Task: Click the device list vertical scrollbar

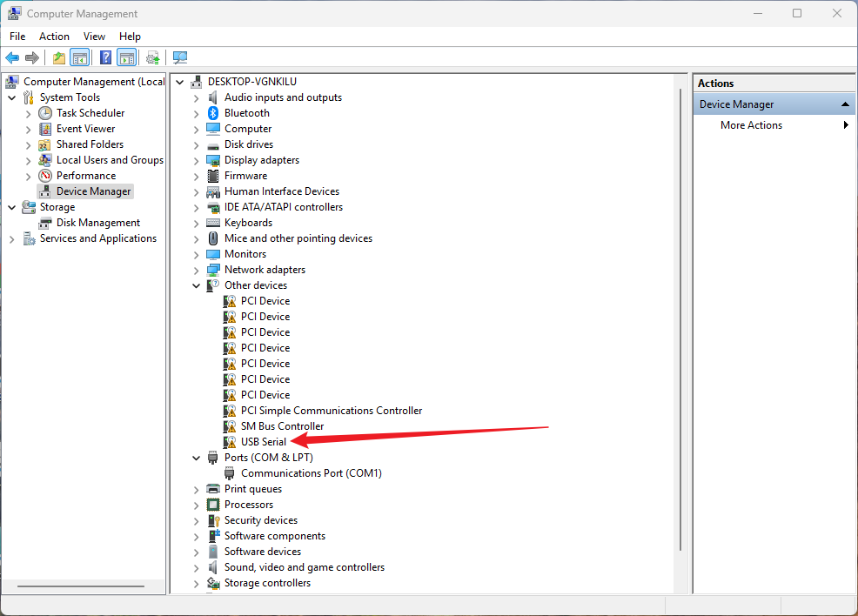Action: pos(680,320)
